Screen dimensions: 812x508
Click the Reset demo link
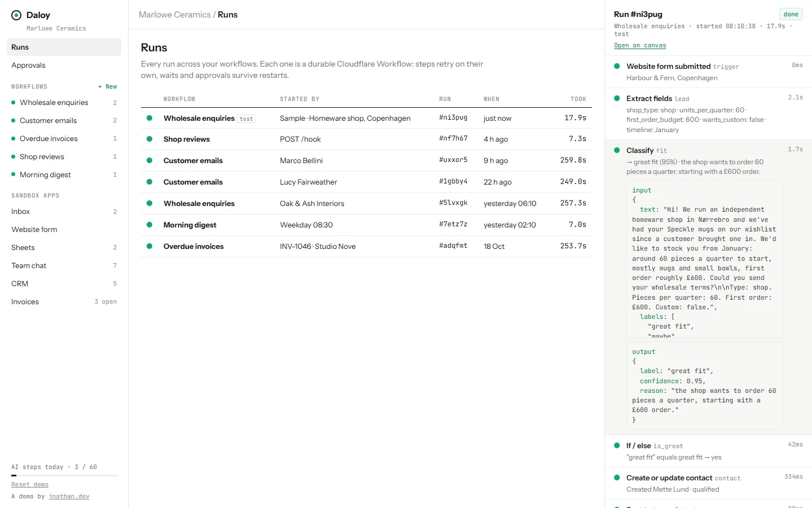coord(30,485)
